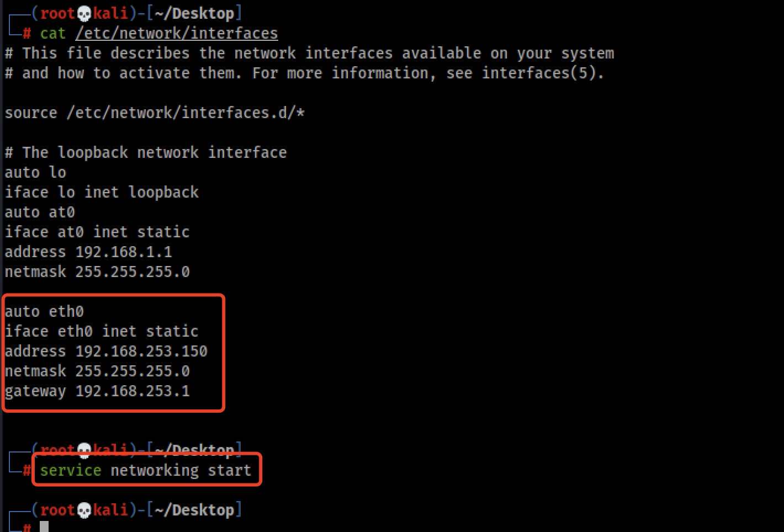Click the blinking cursor block at the last prompt
The image size is (784, 532).
44,526
